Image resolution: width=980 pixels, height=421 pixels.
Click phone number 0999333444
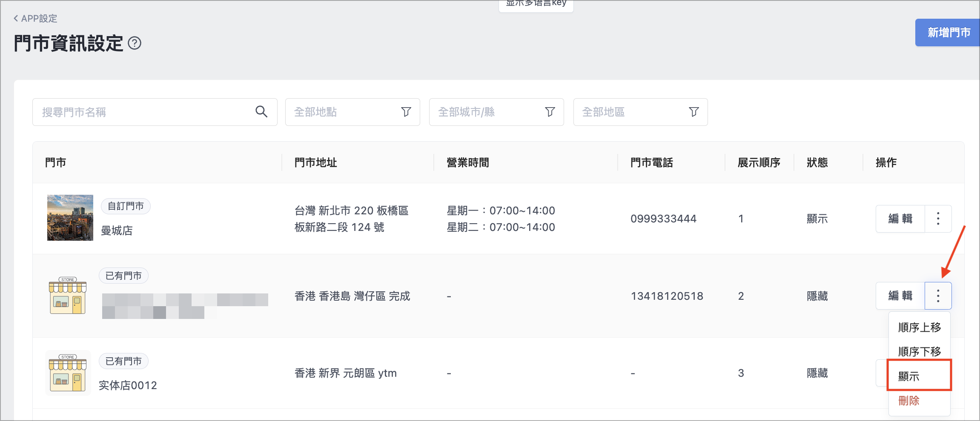(x=663, y=219)
